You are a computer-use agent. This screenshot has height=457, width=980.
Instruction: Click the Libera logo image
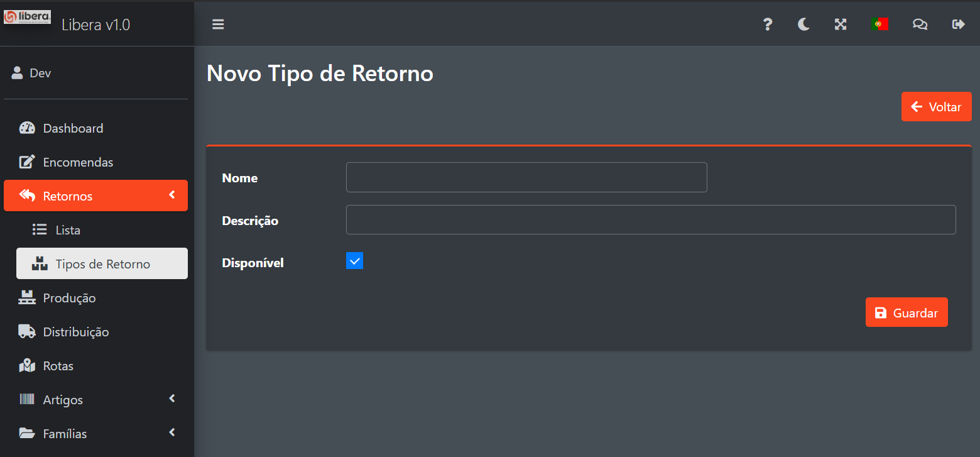(27, 17)
